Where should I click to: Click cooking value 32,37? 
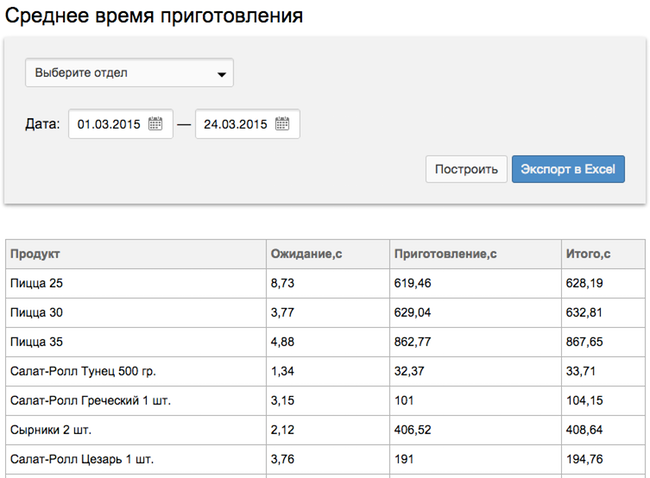pos(409,371)
